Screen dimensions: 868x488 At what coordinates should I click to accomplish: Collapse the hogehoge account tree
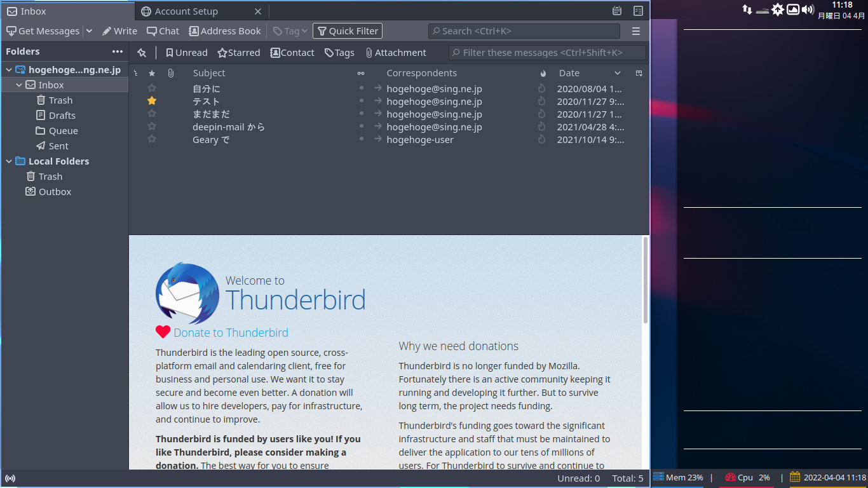9,70
